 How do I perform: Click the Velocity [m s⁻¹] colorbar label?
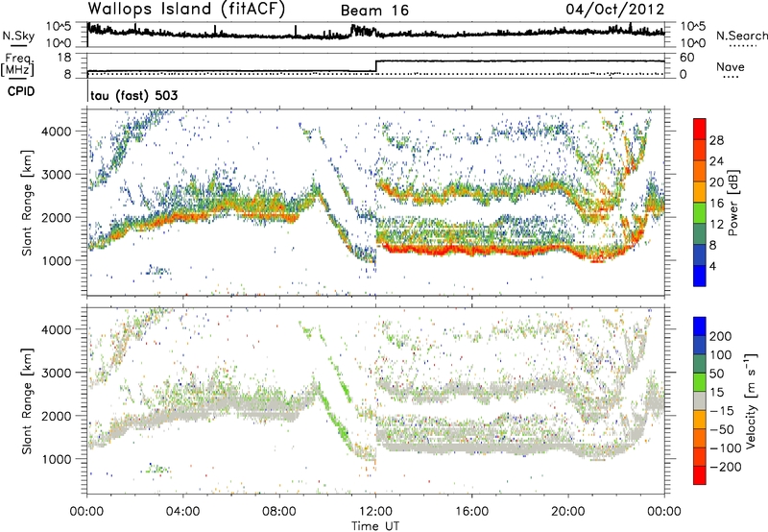pos(750,400)
